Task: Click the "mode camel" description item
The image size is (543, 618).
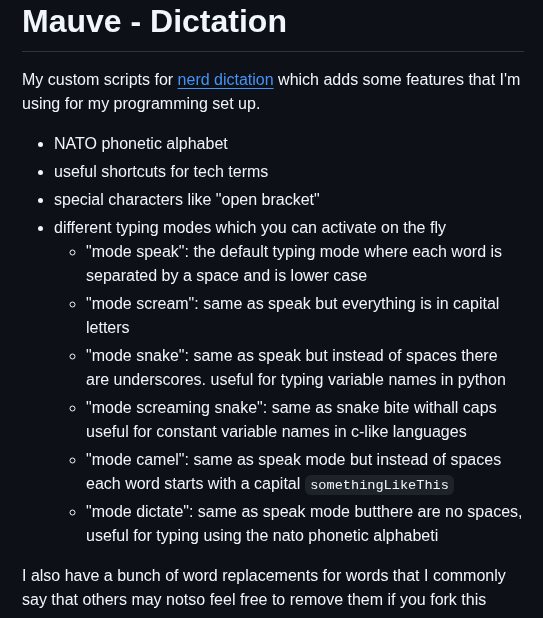Action: (x=294, y=472)
